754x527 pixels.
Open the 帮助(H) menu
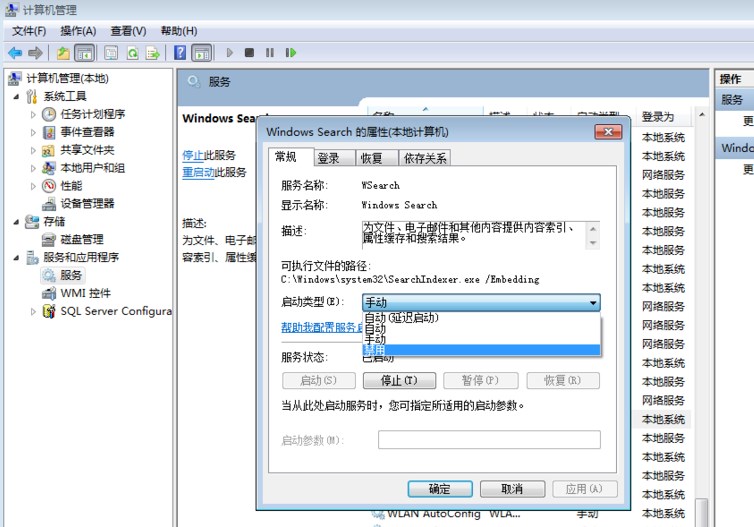click(x=178, y=31)
